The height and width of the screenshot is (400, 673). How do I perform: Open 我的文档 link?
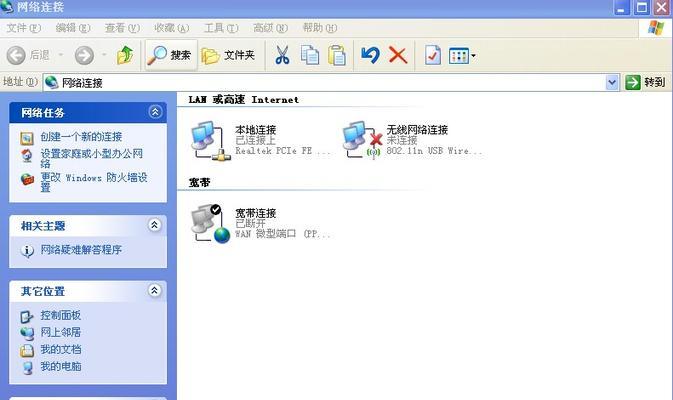coord(61,349)
